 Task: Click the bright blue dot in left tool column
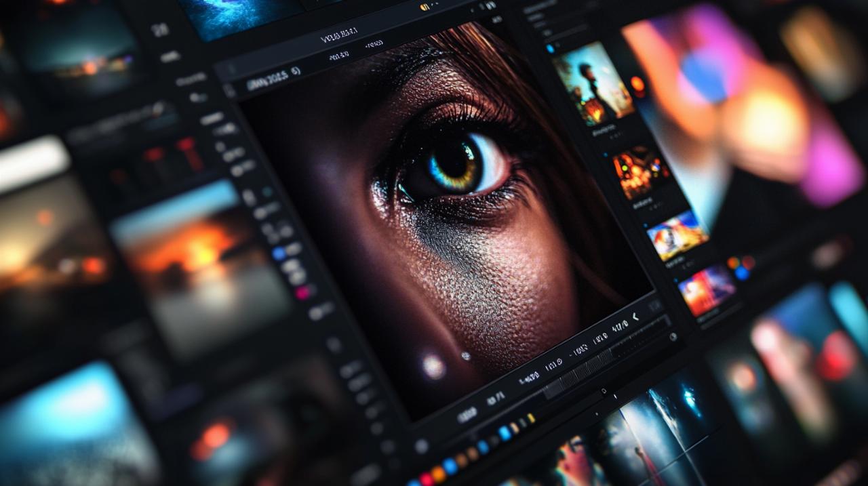pyautogui.click(x=279, y=254)
